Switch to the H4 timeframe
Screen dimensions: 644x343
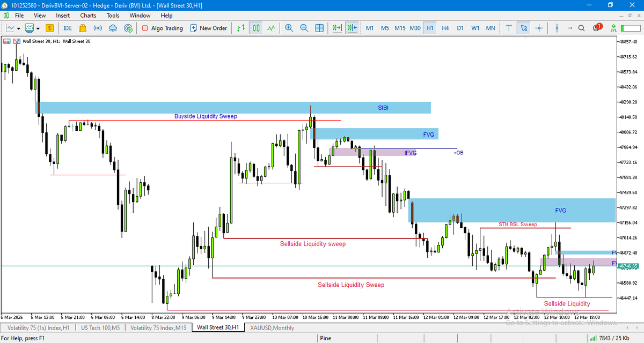pos(445,28)
